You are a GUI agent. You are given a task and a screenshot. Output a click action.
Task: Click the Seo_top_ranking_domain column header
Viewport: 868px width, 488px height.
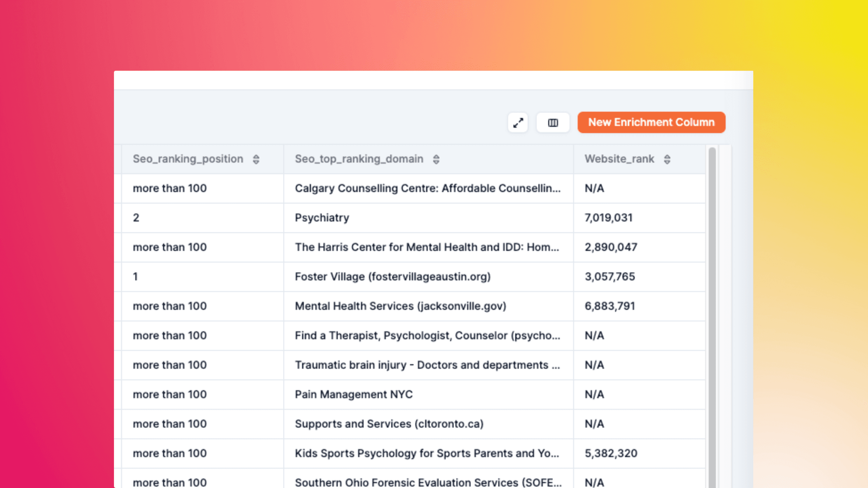(359, 159)
